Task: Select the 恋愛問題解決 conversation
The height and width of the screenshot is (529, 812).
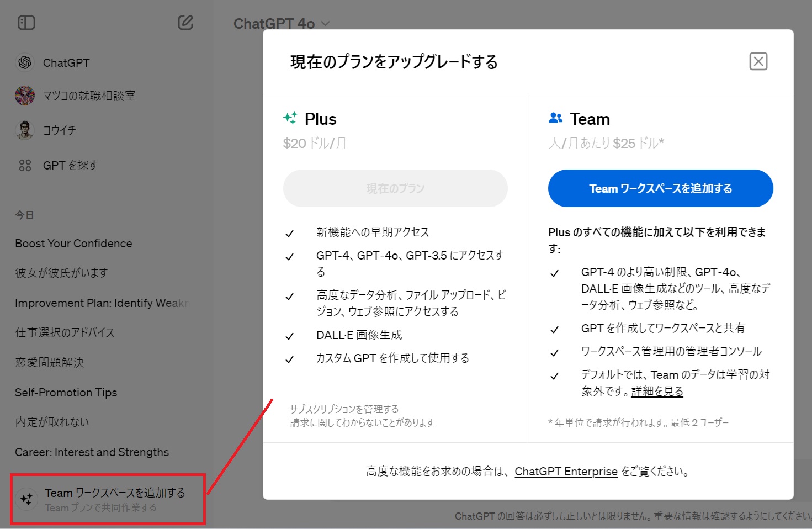Action: (x=50, y=362)
